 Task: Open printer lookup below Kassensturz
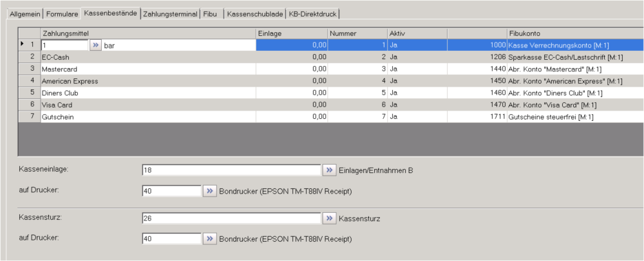210,239
